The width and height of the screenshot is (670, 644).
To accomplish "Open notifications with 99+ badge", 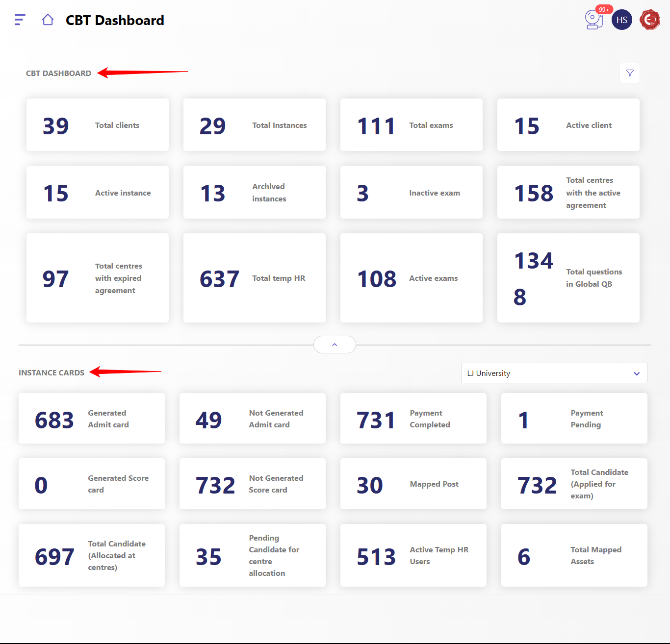I will click(x=594, y=20).
